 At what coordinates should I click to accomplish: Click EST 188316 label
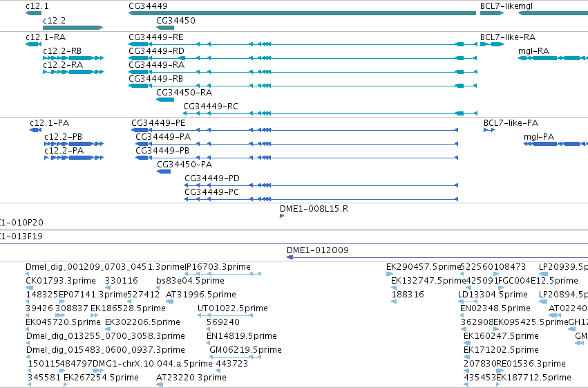click(x=408, y=295)
